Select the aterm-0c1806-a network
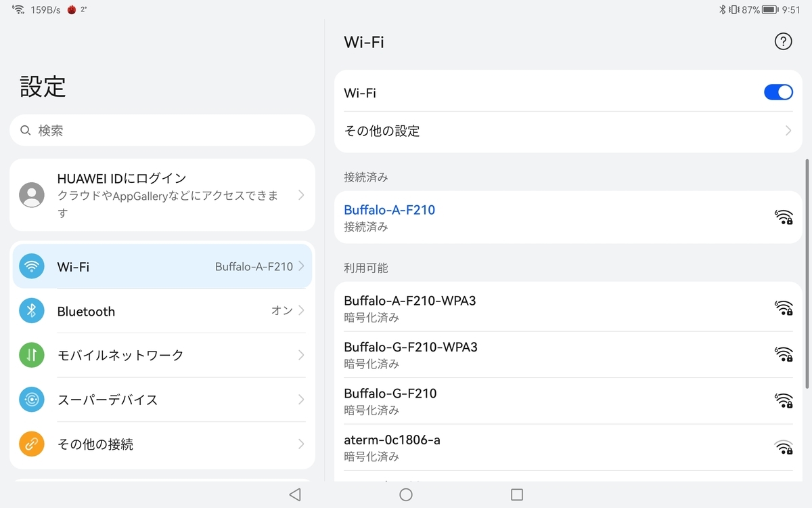This screenshot has width=812, height=508. pos(568,448)
